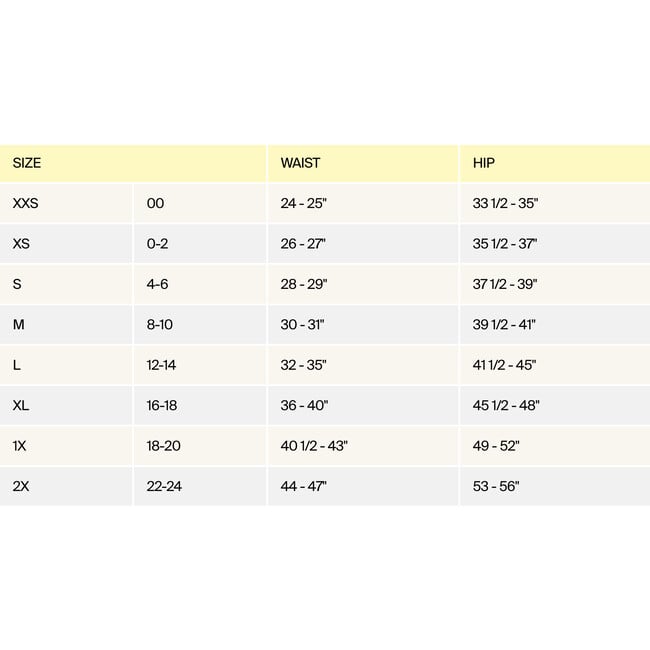Click the 53 - 56" hip cell

[496, 487]
